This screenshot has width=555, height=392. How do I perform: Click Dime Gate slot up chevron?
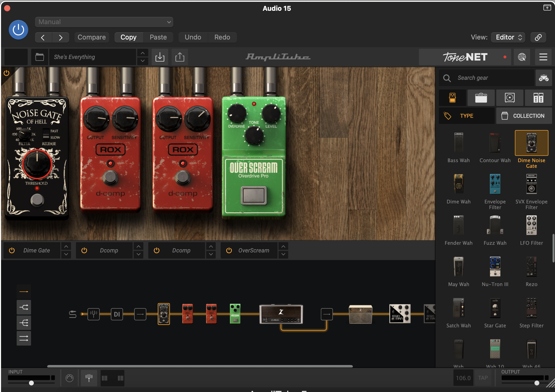(x=66, y=247)
